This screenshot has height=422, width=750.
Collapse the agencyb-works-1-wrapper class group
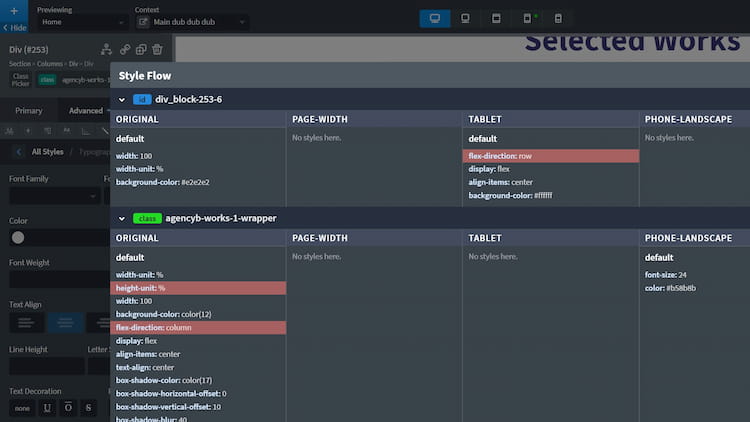pyautogui.click(x=121, y=219)
